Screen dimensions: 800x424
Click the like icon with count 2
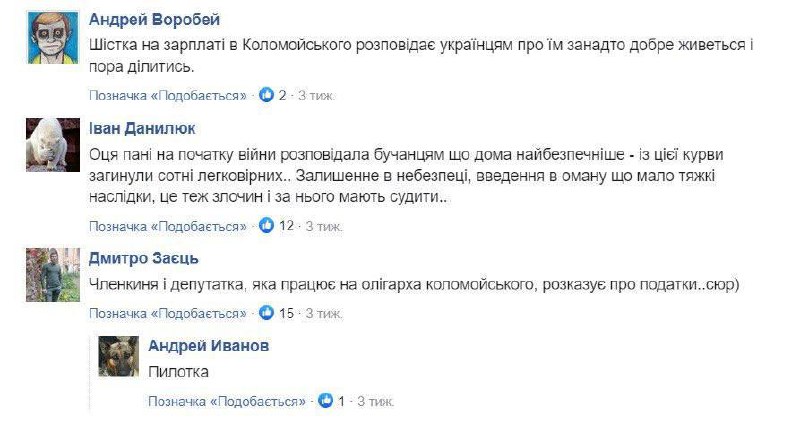click(267, 96)
